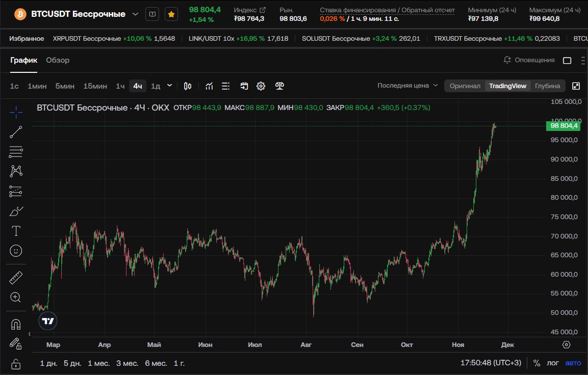The width and height of the screenshot is (588, 375).
Task: Open LINK/USDT 10x from favorites
Action: [239, 39]
